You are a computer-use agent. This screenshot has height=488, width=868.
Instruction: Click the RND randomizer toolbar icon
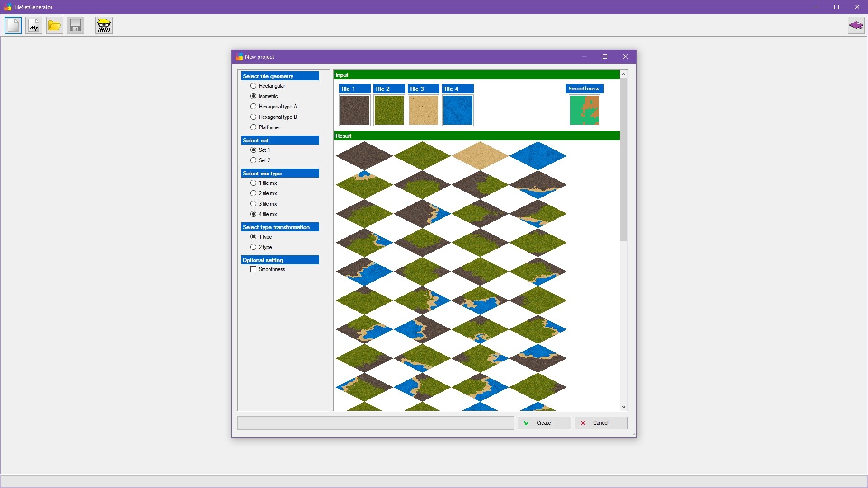pyautogui.click(x=104, y=25)
